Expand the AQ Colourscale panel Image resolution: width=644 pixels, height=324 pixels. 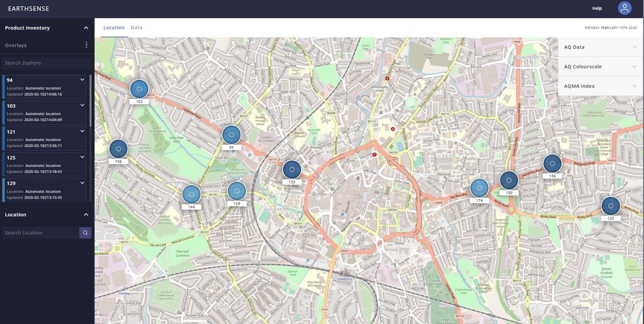pos(601,67)
